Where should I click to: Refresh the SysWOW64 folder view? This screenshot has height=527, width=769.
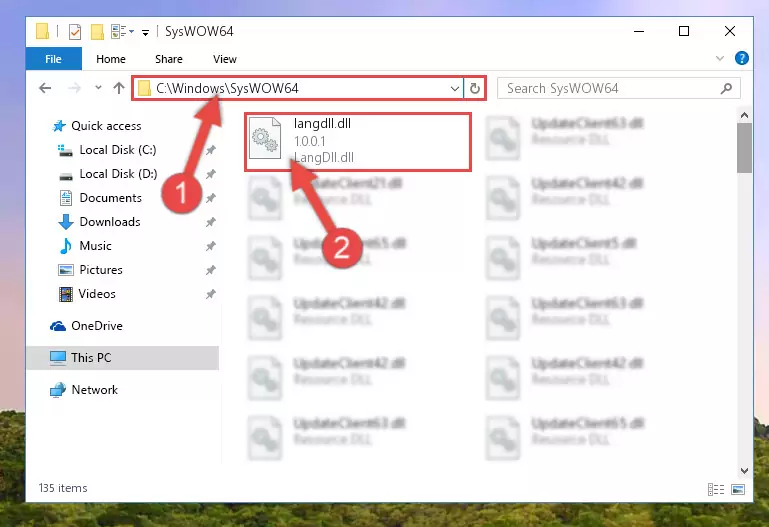coord(474,89)
